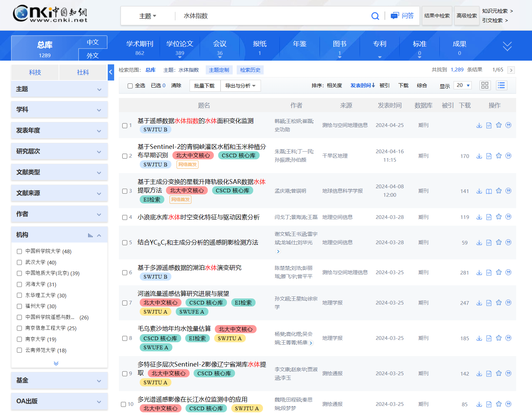Open the 高级检索 advanced search
The image size is (532, 415).
(467, 16)
